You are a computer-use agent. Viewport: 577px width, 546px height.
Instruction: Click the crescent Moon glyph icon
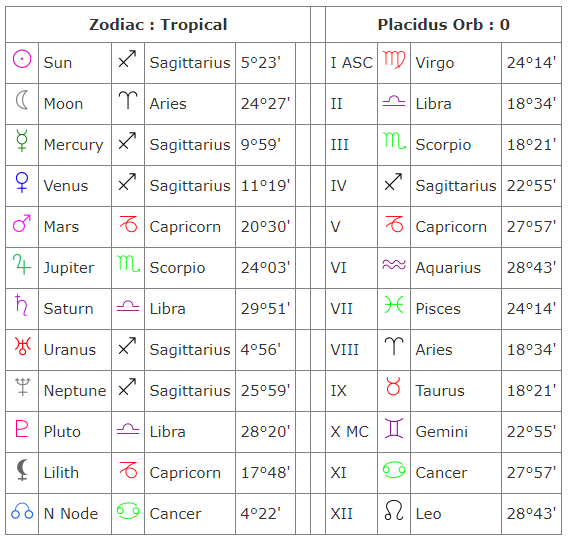pyautogui.click(x=22, y=100)
